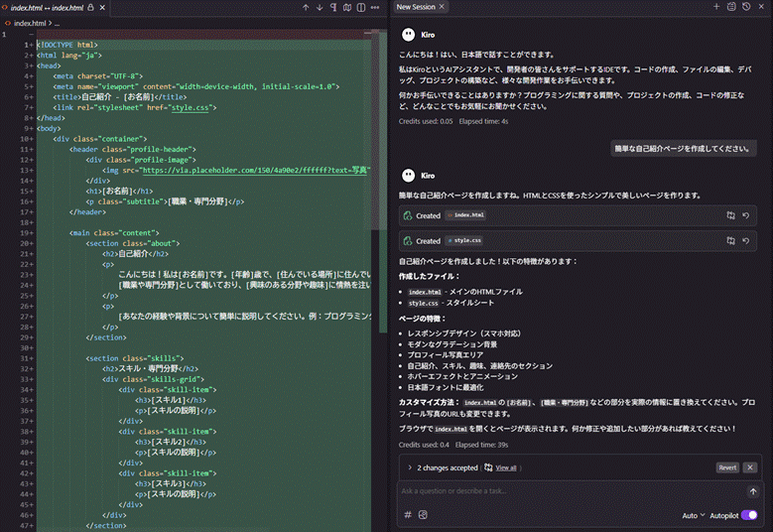Viewport: 773px width, 532px height.
Task: Select the index.html diff editor tab
Action: click(46, 7)
